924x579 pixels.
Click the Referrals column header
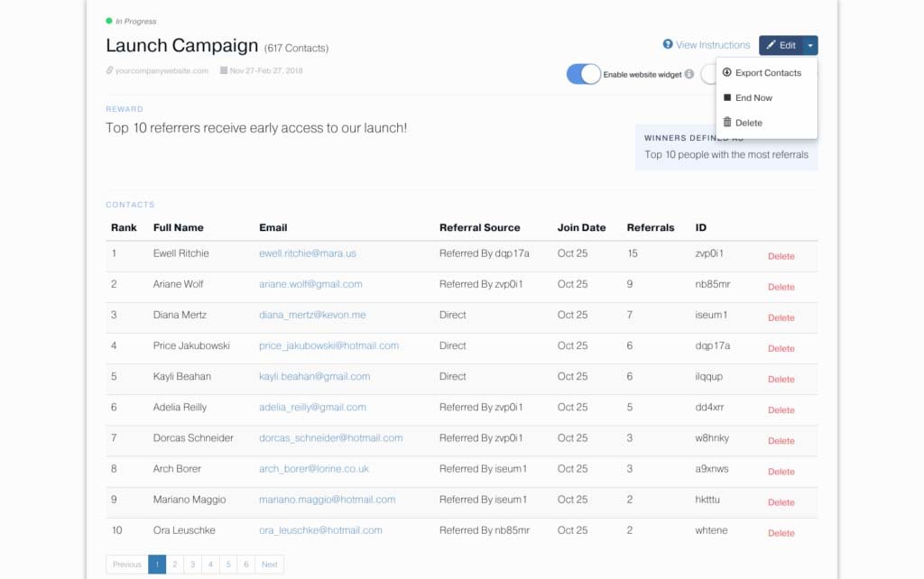click(x=651, y=227)
